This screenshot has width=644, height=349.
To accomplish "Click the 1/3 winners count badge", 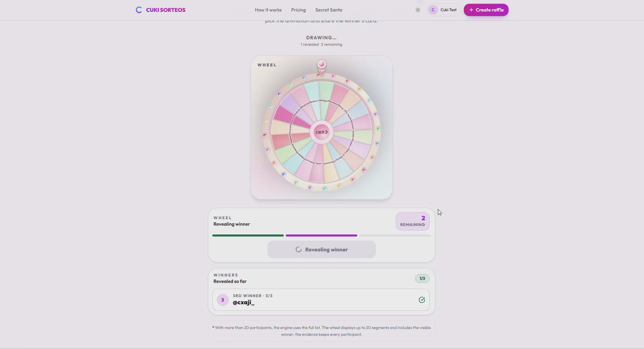I will pyautogui.click(x=422, y=279).
